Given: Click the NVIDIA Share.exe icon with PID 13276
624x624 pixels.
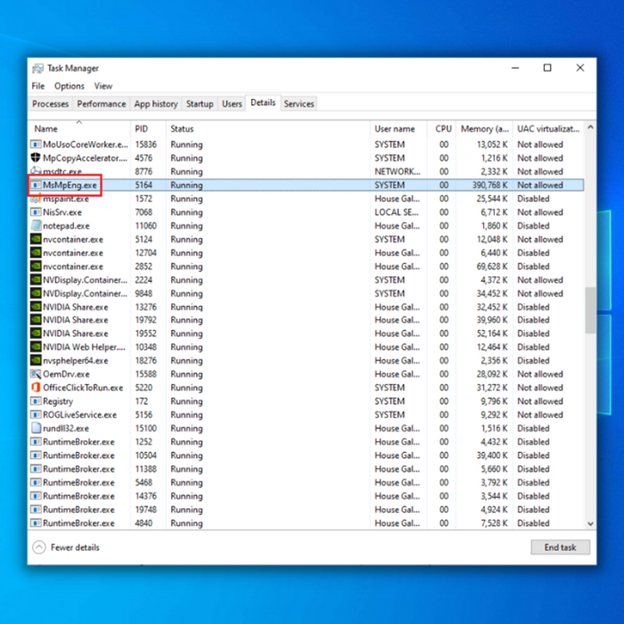Looking at the screenshot, I should pyautogui.click(x=36, y=307).
